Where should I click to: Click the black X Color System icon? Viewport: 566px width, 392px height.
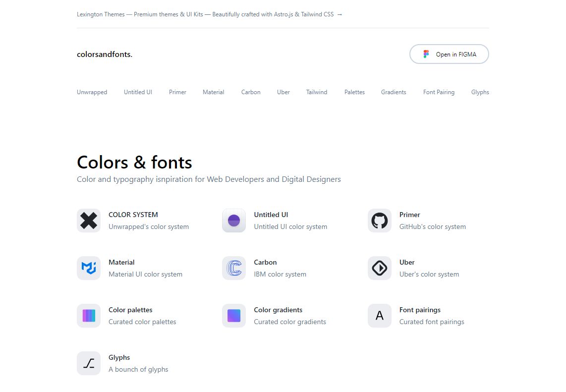88,221
